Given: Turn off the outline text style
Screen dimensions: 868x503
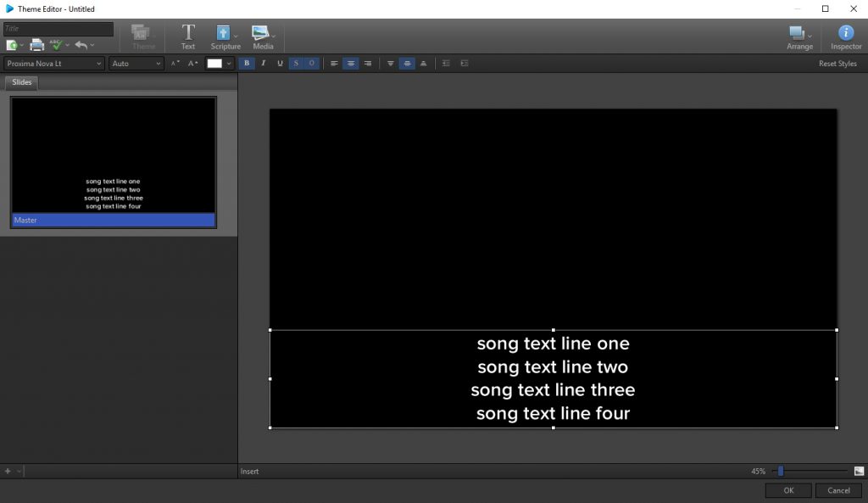Looking at the screenshot, I should [310, 63].
